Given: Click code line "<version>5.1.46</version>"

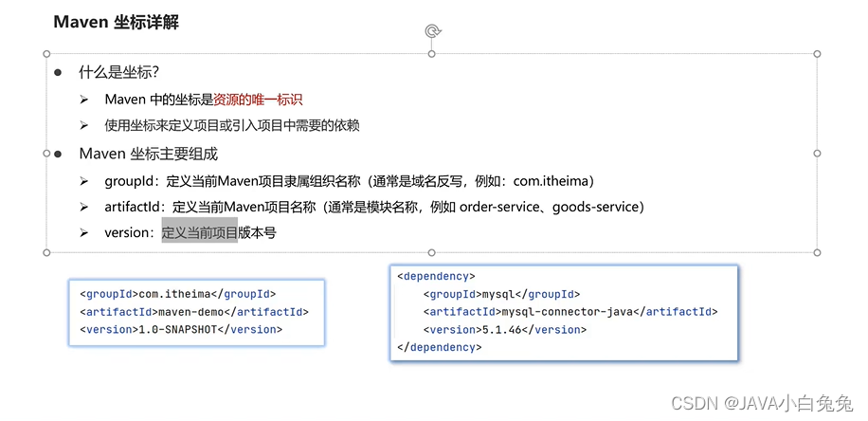Looking at the screenshot, I should tap(505, 330).
